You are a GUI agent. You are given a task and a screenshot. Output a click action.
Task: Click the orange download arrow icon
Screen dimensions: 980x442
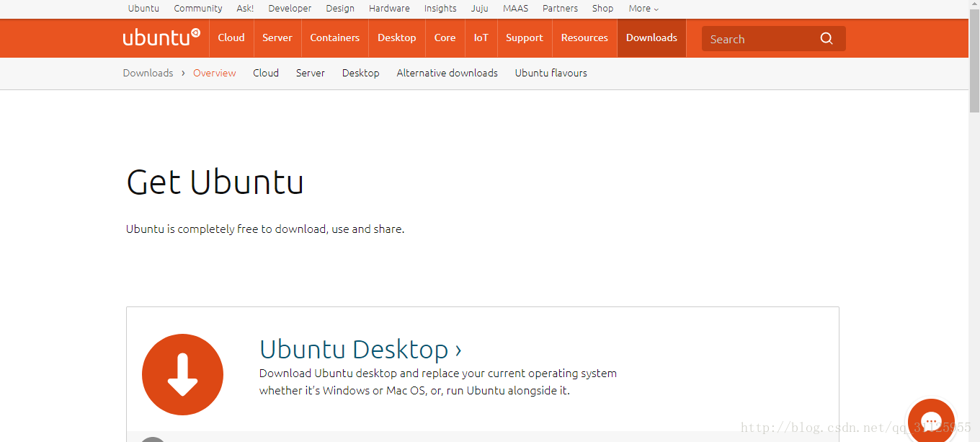point(182,374)
